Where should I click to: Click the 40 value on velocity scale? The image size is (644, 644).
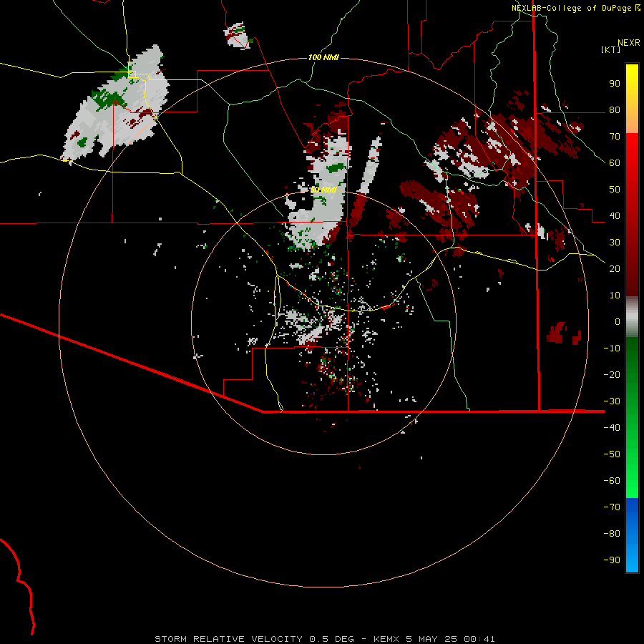click(x=615, y=215)
